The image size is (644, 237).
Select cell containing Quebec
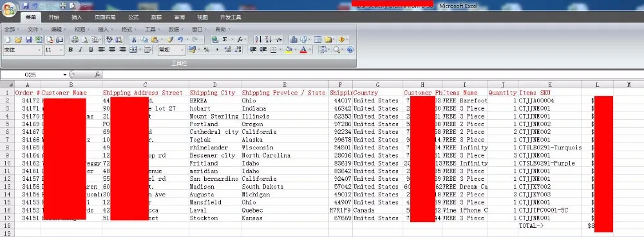285,210
